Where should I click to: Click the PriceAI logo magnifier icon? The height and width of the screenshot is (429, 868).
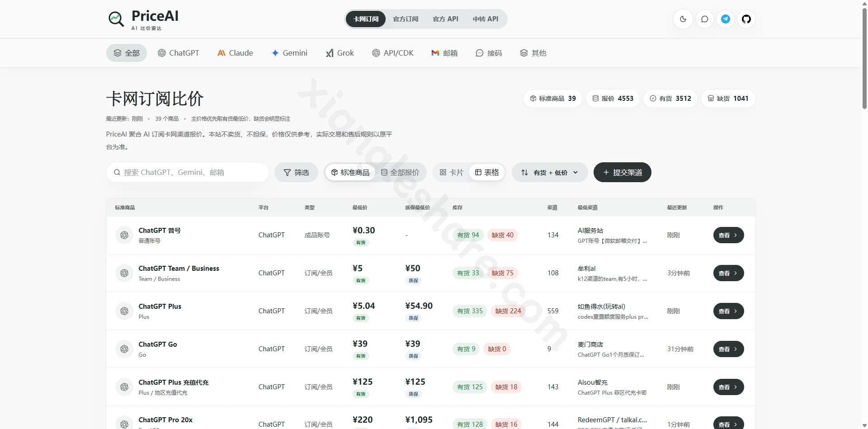116,19
